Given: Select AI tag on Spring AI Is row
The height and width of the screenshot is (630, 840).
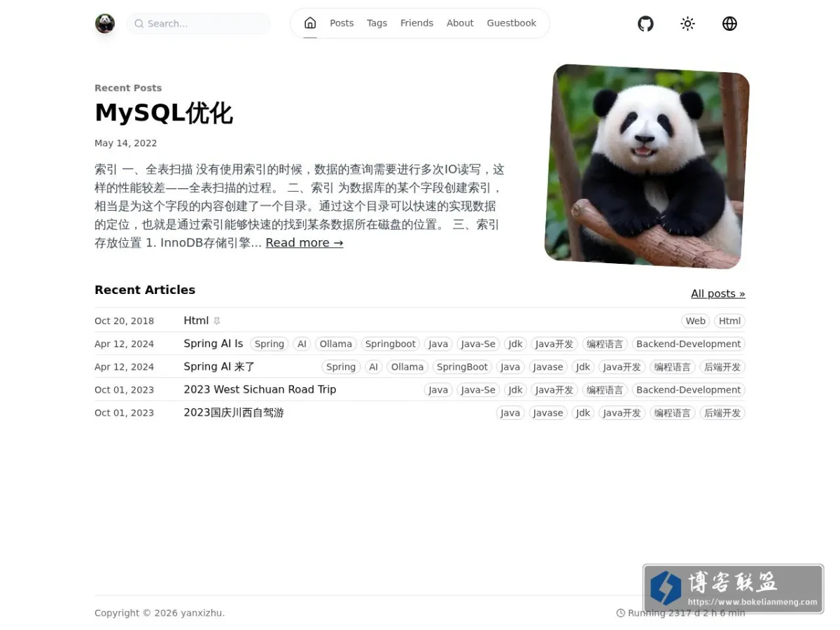Looking at the screenshot, I should coord(302,344).
